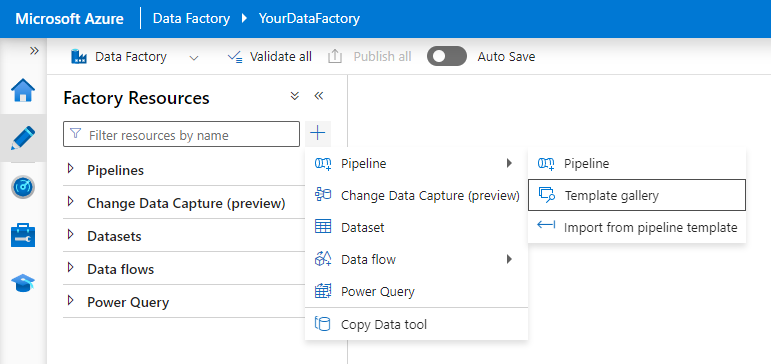The image size is (771, 364).
Task: Expand the Pipelines tree triangle
Action: [70, 169]
